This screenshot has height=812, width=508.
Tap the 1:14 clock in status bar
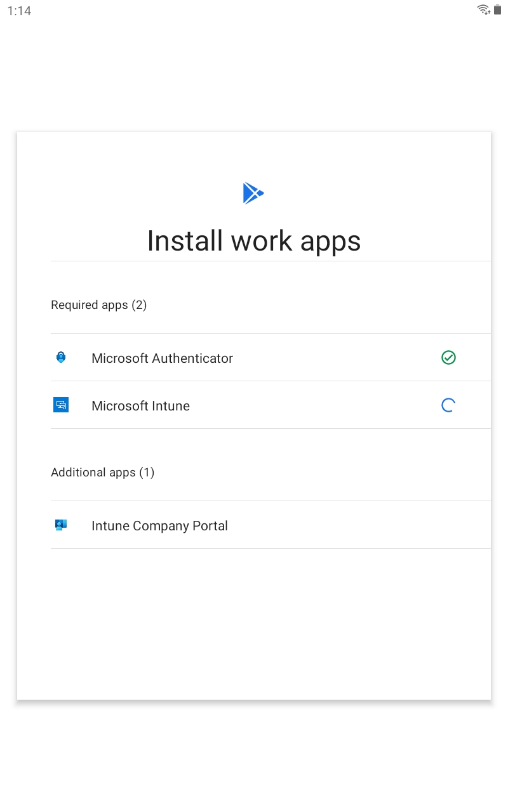click(x=19, y=11)
